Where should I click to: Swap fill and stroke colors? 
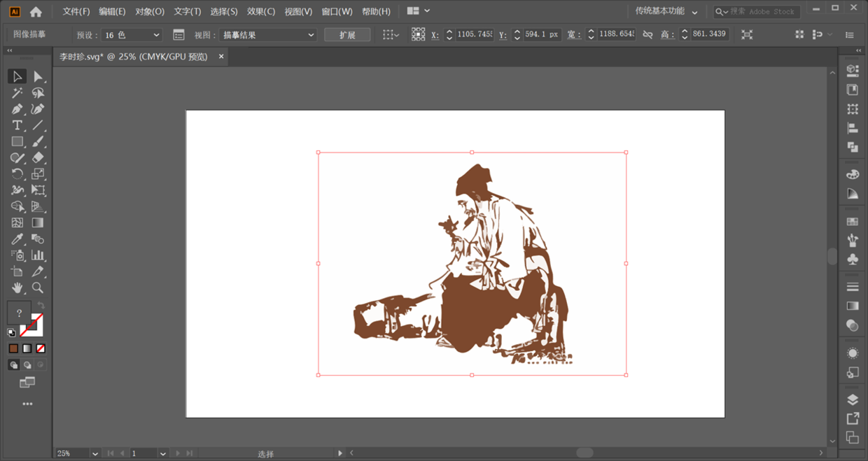pyautogui.click(x=41, y=306)
